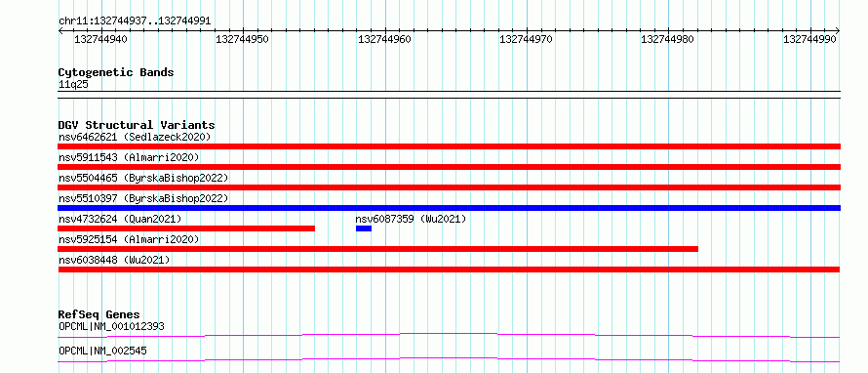
Task: Open variant label nsv6462621 (Sedlazeck2020)
Action: 135,137
